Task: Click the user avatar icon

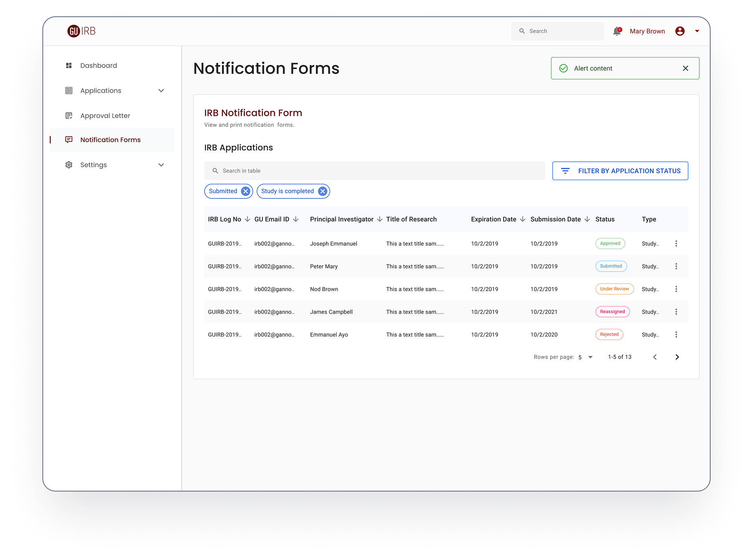Action: [680, 31]
